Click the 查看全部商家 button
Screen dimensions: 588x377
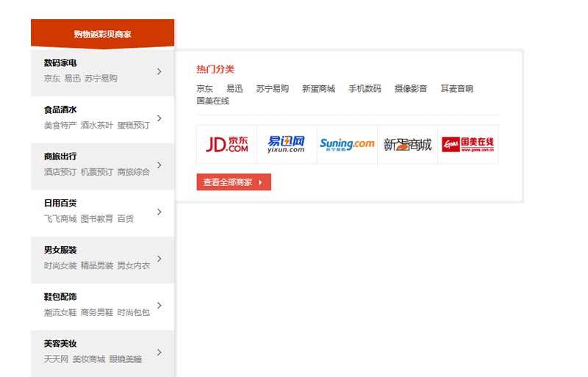234,182
